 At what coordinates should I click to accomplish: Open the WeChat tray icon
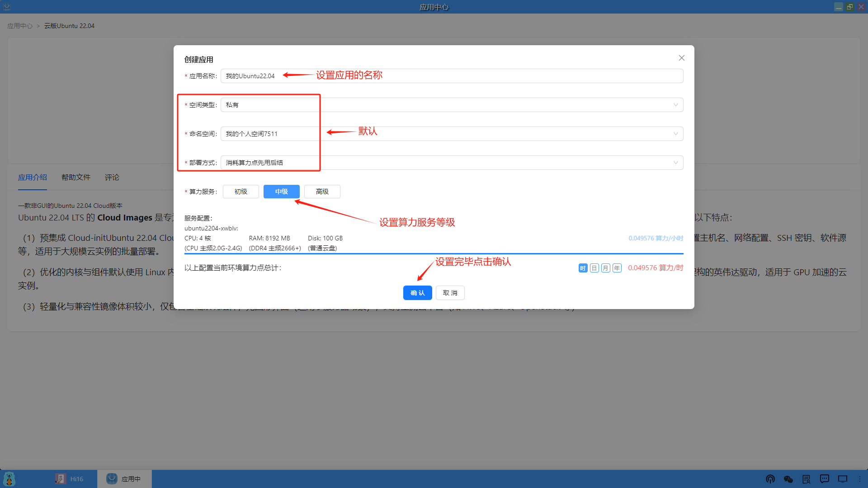click(x=788, y=479)
